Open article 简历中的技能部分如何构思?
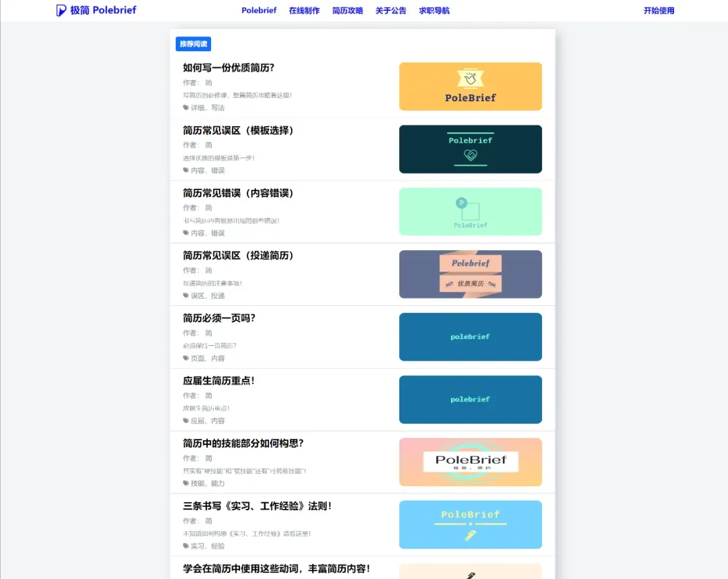The image size is (728, 579). coord(243,444)
